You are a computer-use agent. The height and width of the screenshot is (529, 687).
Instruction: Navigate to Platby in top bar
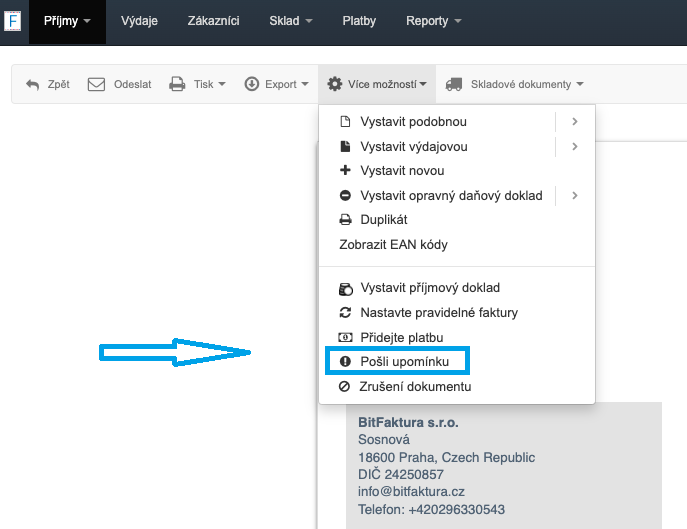(x=359, y=21)
